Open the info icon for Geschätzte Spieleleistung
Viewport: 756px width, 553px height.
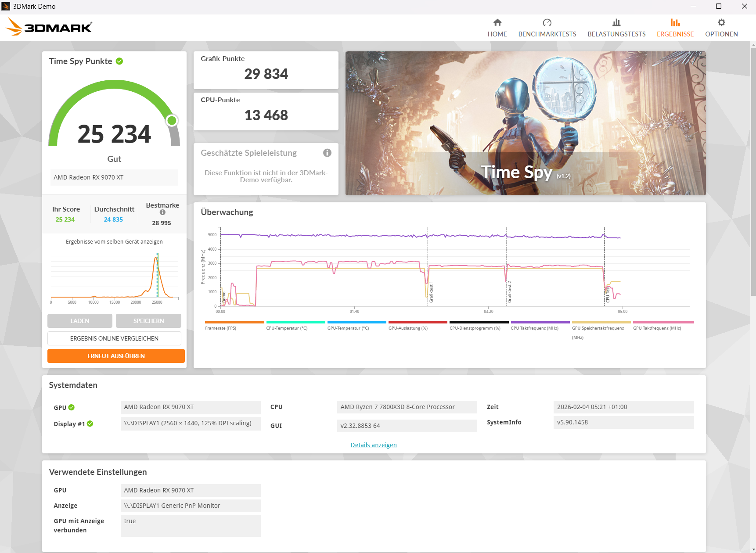click(x=327, y=153)
